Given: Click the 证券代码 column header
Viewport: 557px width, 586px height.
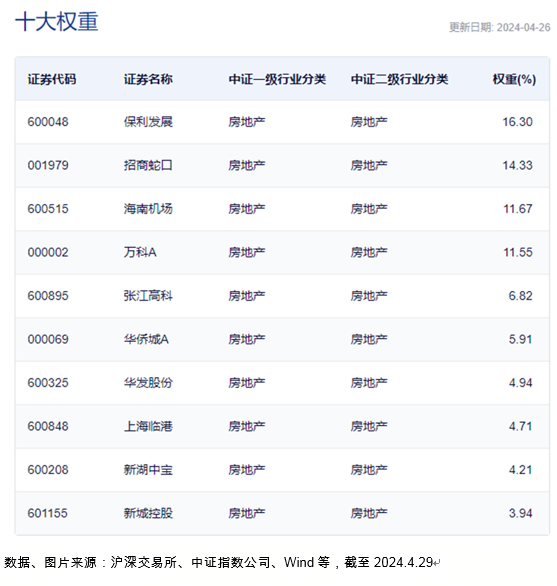Looking at the screenshot, I should (52, 79).
